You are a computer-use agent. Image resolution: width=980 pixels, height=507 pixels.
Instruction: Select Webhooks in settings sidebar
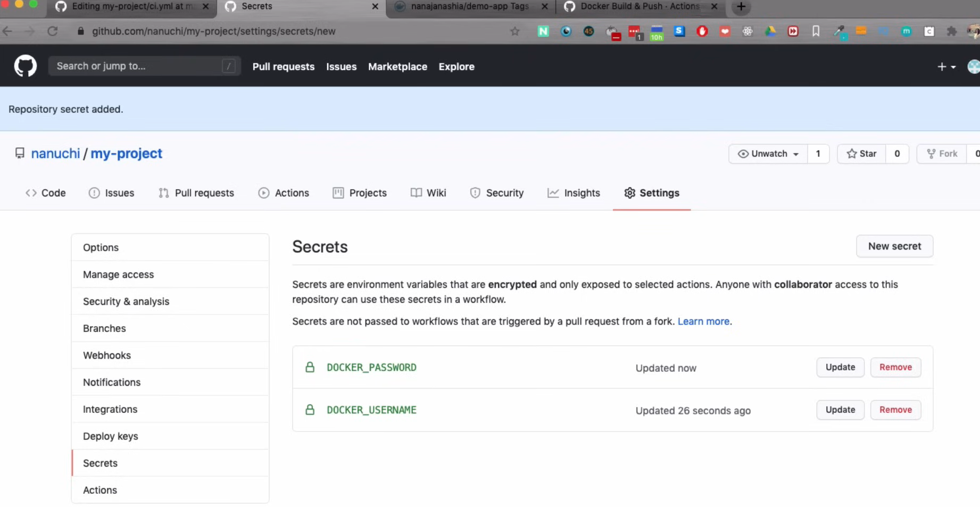point(107,355)
